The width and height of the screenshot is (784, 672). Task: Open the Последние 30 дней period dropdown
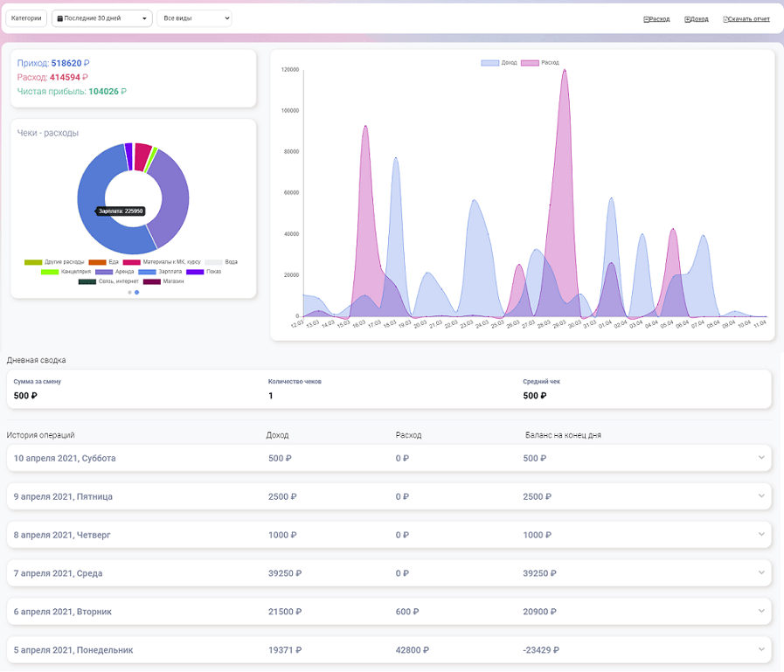click(102, 18)
